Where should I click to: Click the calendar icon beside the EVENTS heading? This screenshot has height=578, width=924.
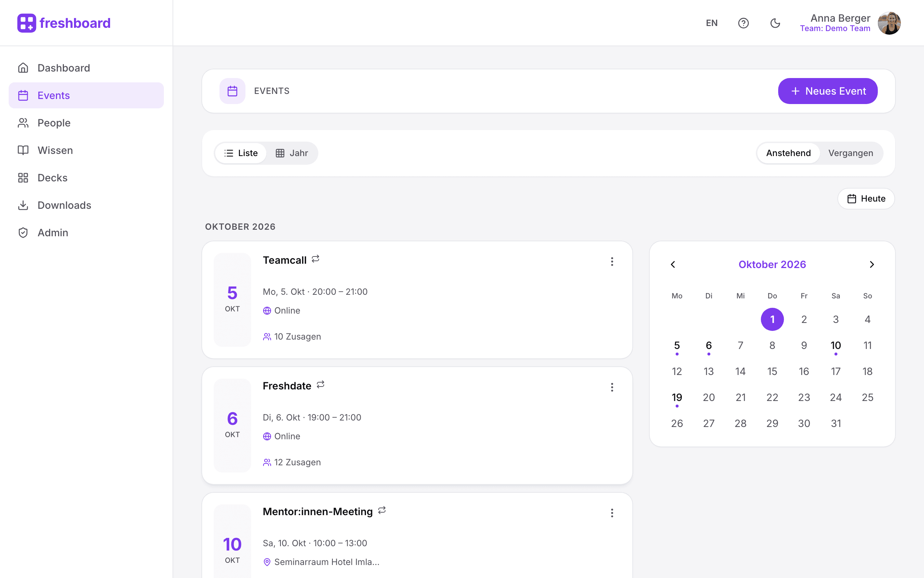(x=232, y=91)
